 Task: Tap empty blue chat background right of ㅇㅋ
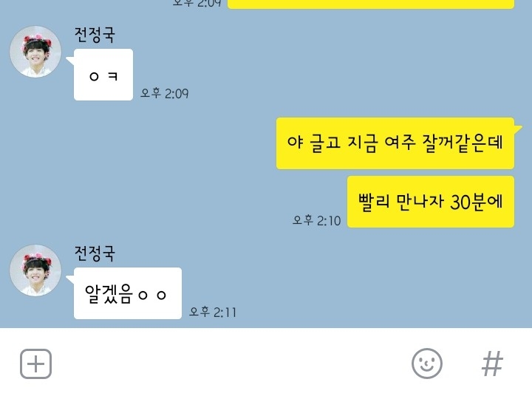click(x=339, y=68)
